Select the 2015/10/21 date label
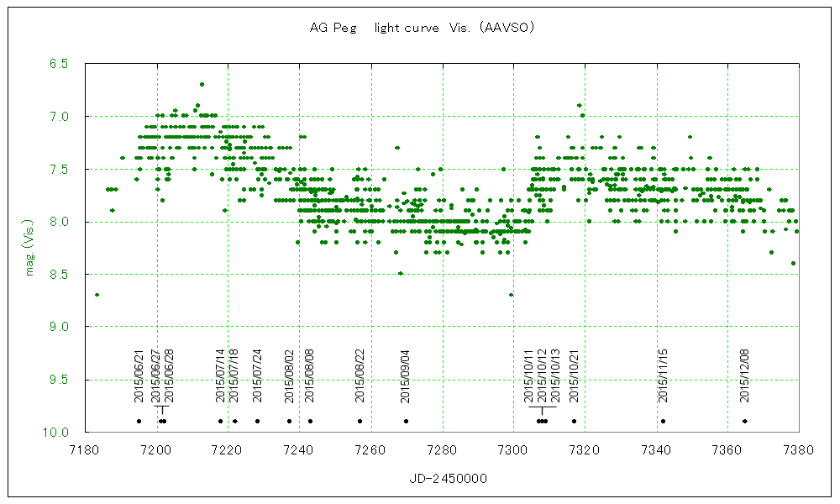The image size is (840, 504). coord(575,377)
